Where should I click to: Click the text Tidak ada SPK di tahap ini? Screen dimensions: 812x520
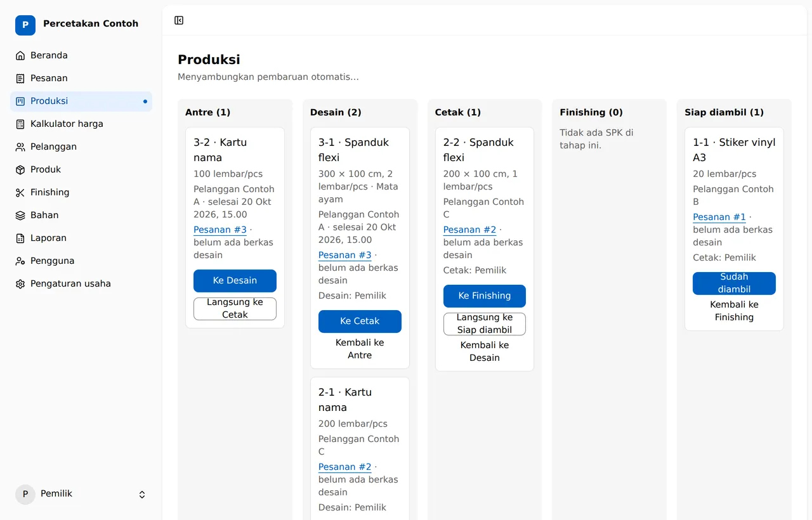(596, 139)
